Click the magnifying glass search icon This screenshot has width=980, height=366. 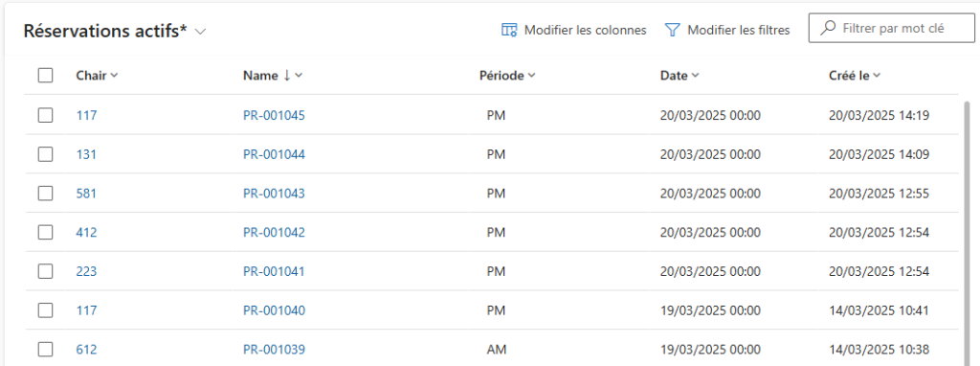828,28
